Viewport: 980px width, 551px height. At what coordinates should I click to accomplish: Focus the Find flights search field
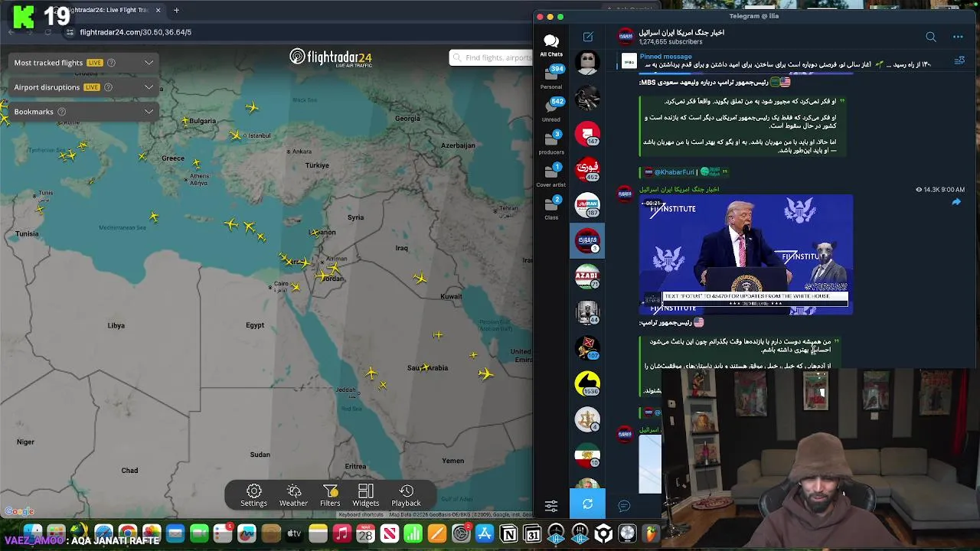pos(492,57)
